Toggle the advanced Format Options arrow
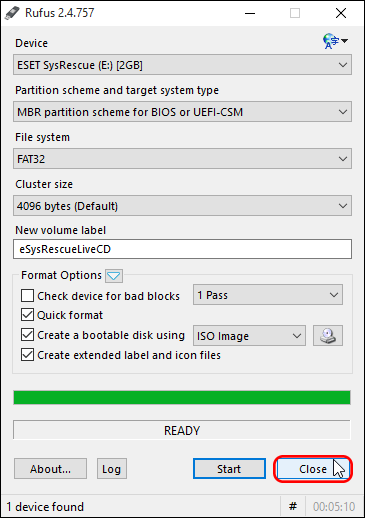The image size is (365, 518). pyautogui.click(x=114, y=276)
